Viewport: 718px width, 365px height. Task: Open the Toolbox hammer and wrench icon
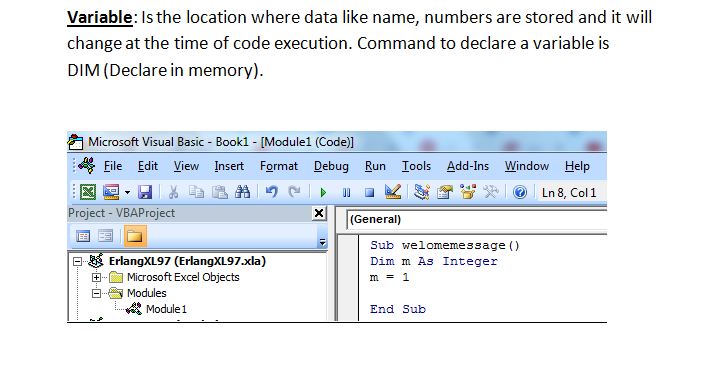490,192
